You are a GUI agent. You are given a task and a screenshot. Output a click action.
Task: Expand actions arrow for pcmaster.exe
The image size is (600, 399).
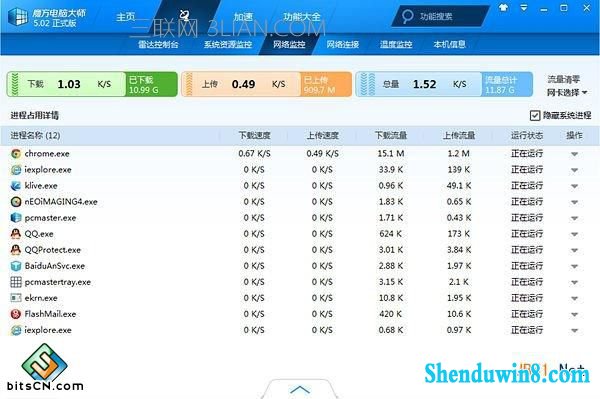click(574, 218)
